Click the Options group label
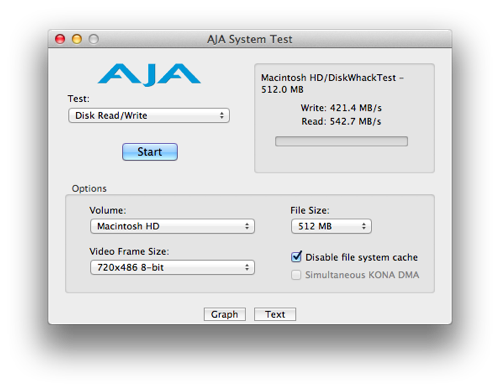The width and height of the screenshot is (500, 391). coord(89,189)
